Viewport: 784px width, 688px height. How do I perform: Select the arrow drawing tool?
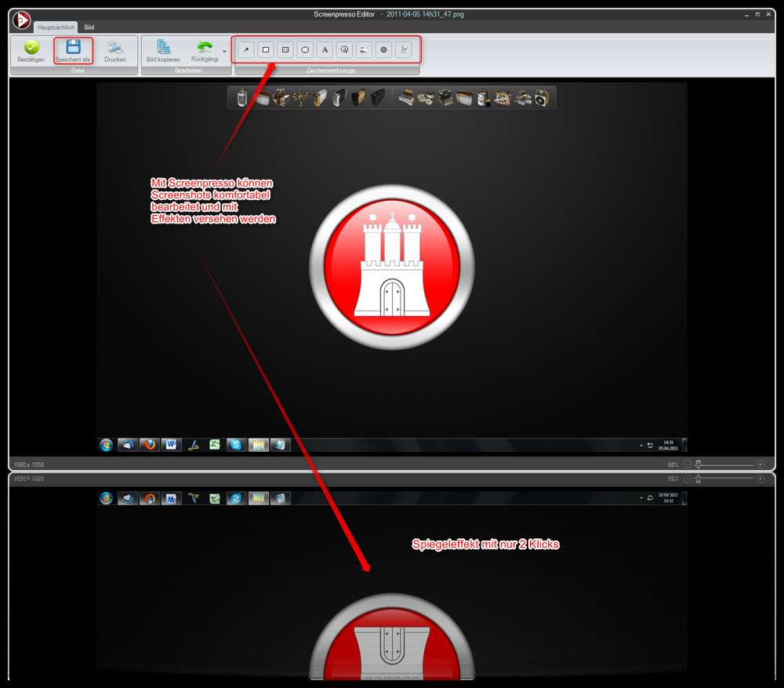[x=246, y=49]
